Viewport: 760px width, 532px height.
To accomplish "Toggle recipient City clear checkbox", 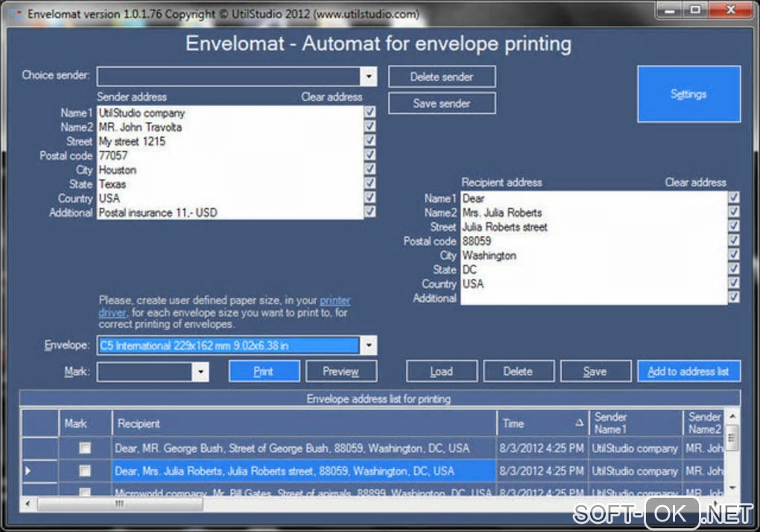I will tap(734, 254).
